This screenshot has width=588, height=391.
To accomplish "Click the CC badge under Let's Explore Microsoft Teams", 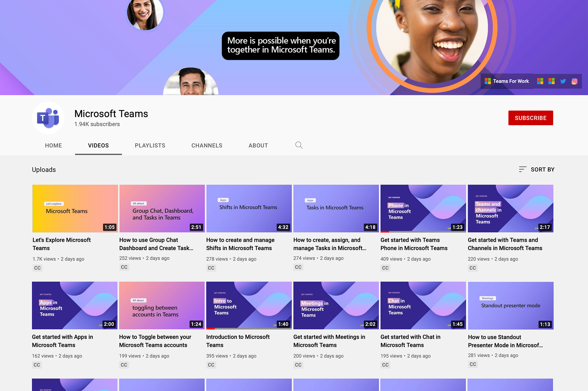I will (x=37, y=268).
